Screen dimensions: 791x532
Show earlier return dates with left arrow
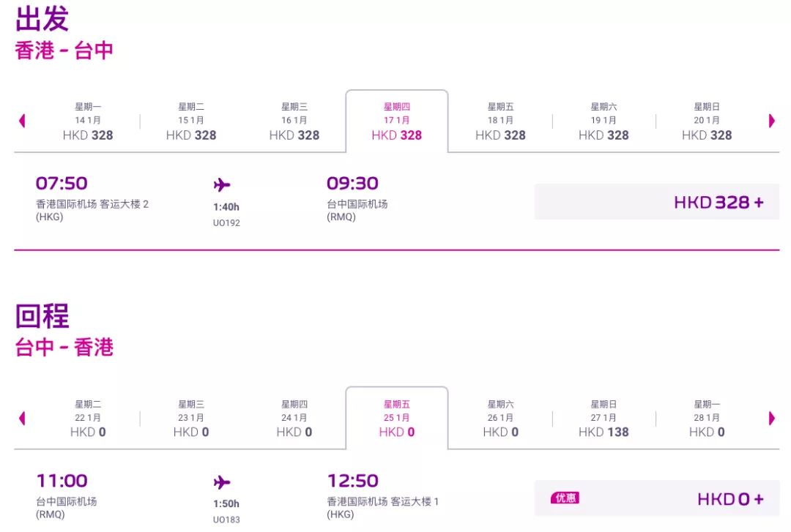point(22,419)
